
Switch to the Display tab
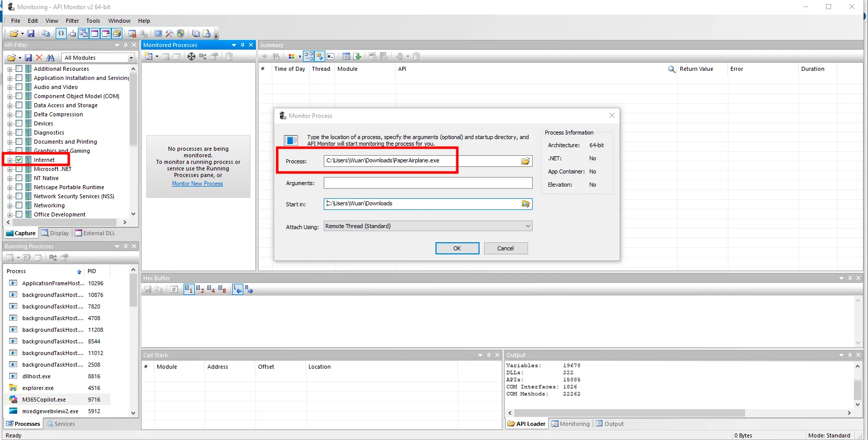pyautogui.click(x=55, y=233)
